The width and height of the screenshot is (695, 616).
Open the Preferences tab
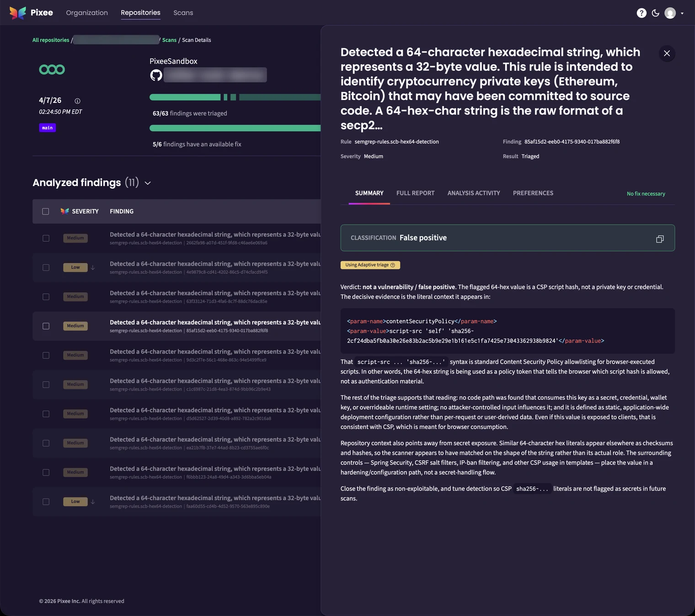tap(533, 193)
